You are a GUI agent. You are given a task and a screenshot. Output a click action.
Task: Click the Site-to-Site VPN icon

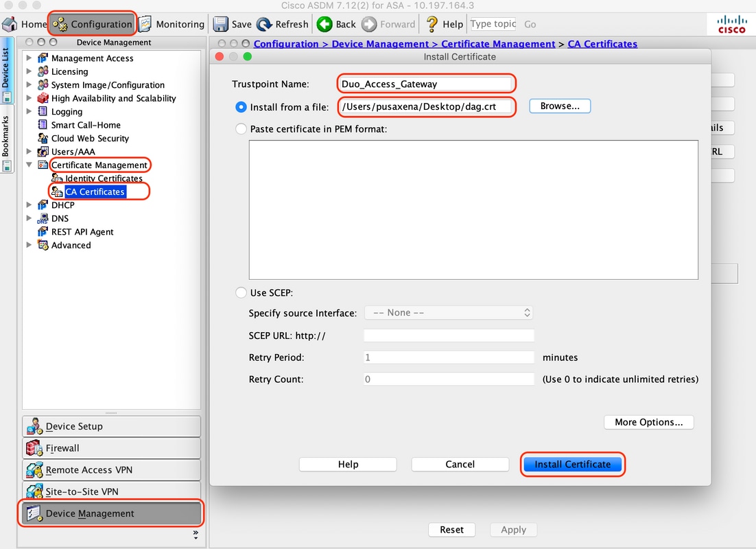coord(34,491)
